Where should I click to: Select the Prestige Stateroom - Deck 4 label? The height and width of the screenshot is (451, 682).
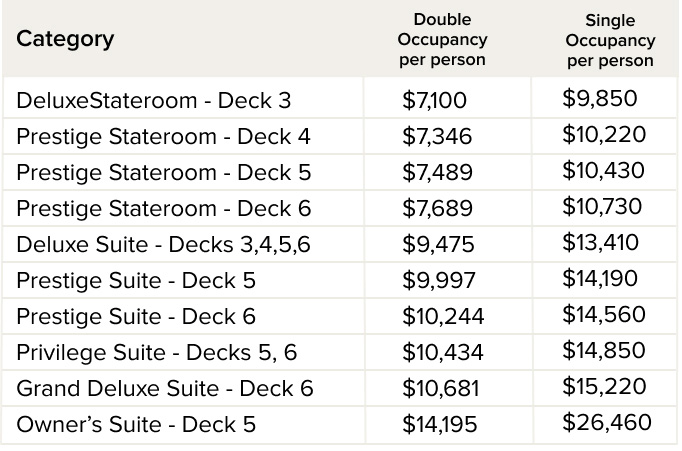click(x=163, y=136)
